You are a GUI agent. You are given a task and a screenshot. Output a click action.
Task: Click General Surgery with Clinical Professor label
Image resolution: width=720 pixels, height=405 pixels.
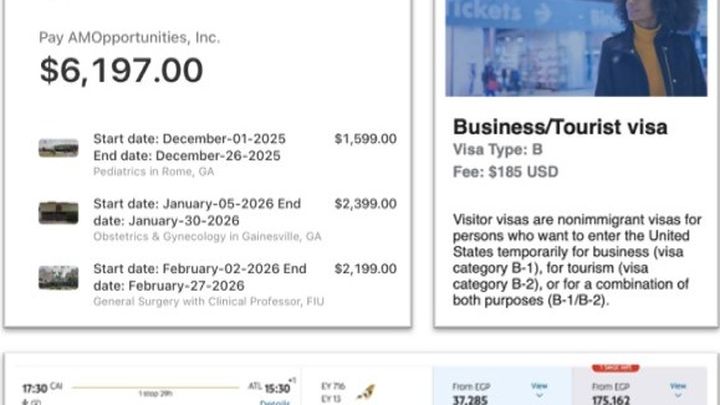coord(208,301)
